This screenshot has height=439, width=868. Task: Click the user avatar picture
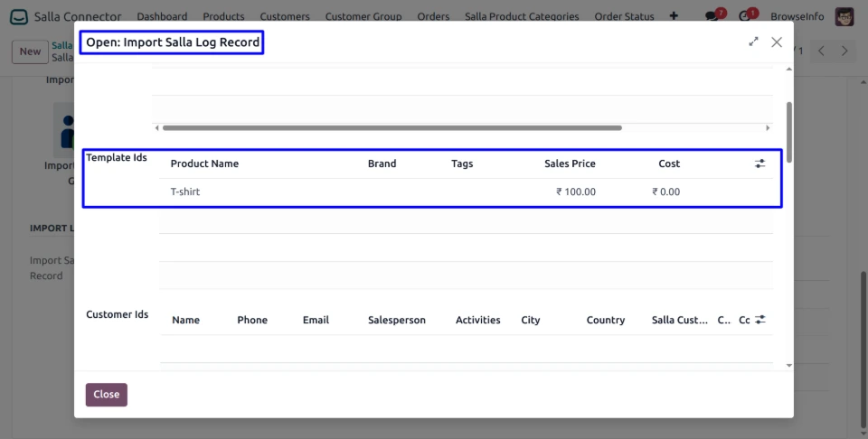pyautogui.click(x=844, y=16)
